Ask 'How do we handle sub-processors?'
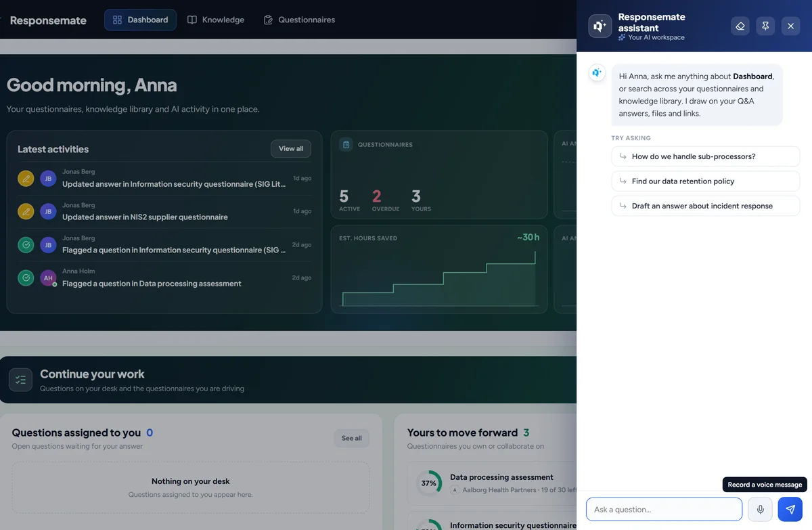 (x=706, y=156)
